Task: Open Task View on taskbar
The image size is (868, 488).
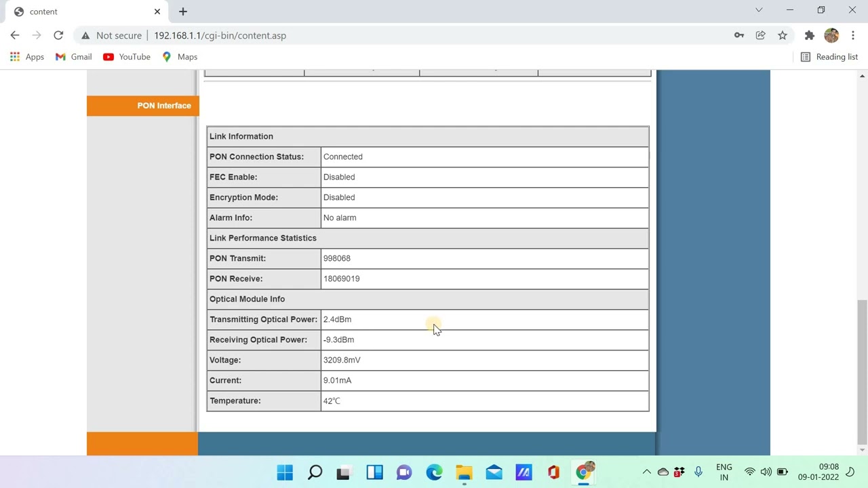Action: click(x=344, y=472)
